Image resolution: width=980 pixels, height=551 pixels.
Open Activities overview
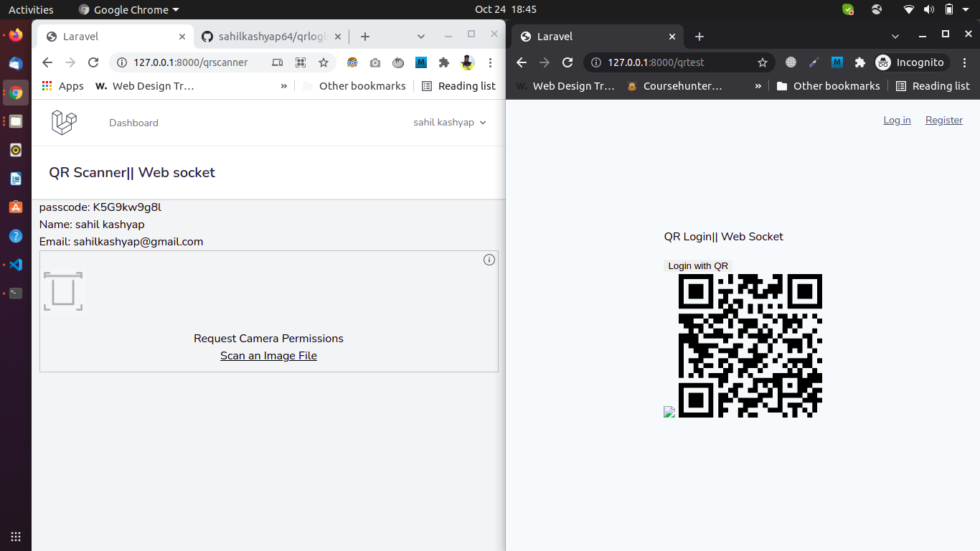point(31,9)
